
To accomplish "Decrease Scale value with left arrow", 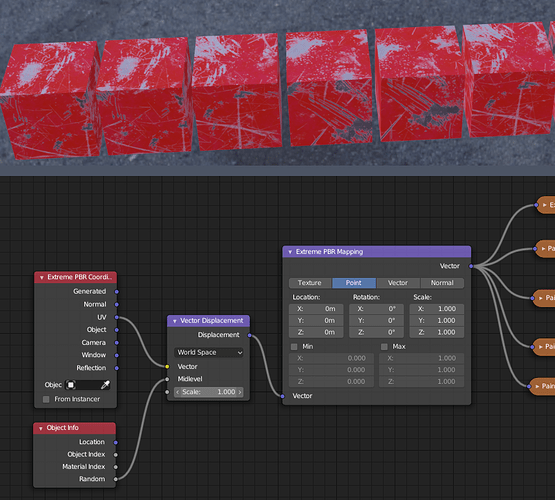I will point(178,392).
